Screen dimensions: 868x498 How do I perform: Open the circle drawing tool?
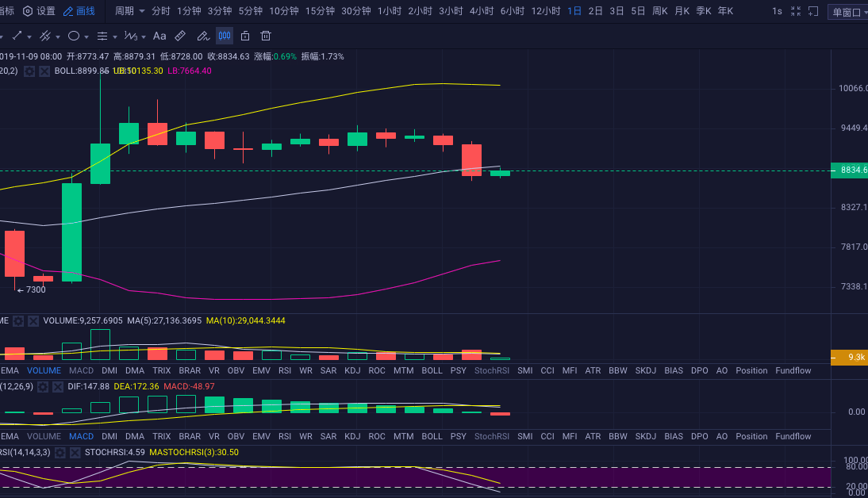point(74,36)
